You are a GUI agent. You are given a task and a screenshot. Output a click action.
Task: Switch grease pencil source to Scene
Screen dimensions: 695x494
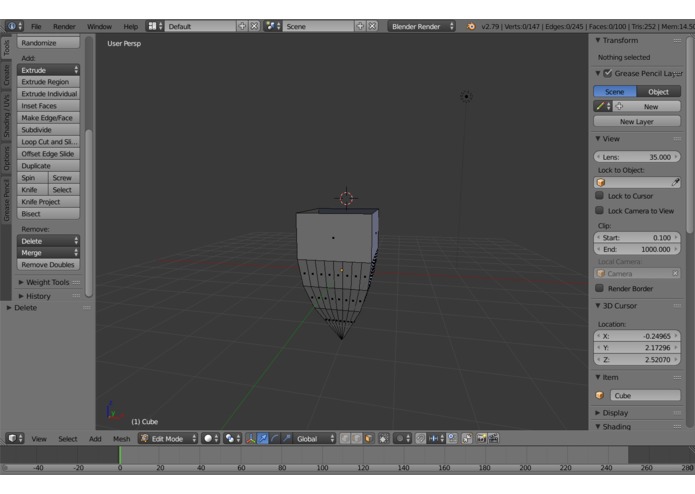tap(615, 91)
